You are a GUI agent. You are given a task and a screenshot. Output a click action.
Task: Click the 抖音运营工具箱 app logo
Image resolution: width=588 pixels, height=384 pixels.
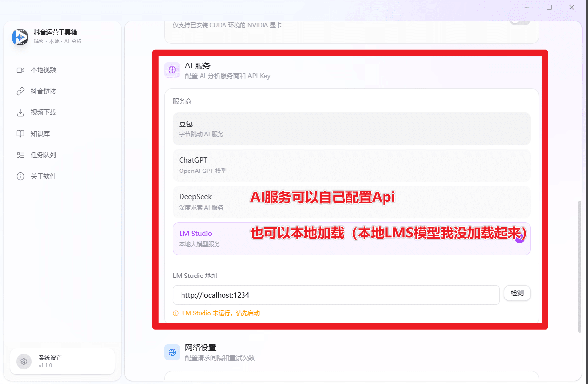click(x=20, y=37)
